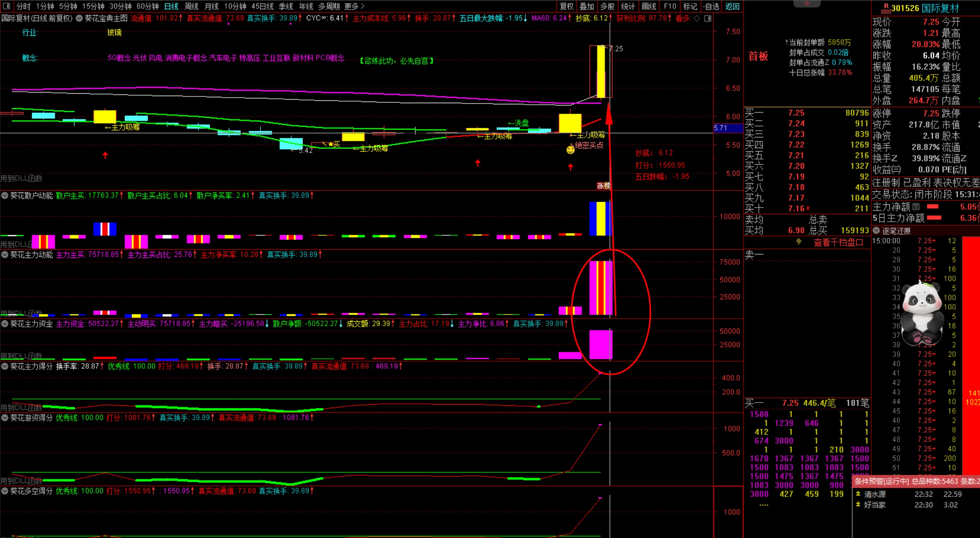Viewport: 980px width, 538px height.
Task: Click the panel layout icon before 分时
Action: tap(7, 6)
